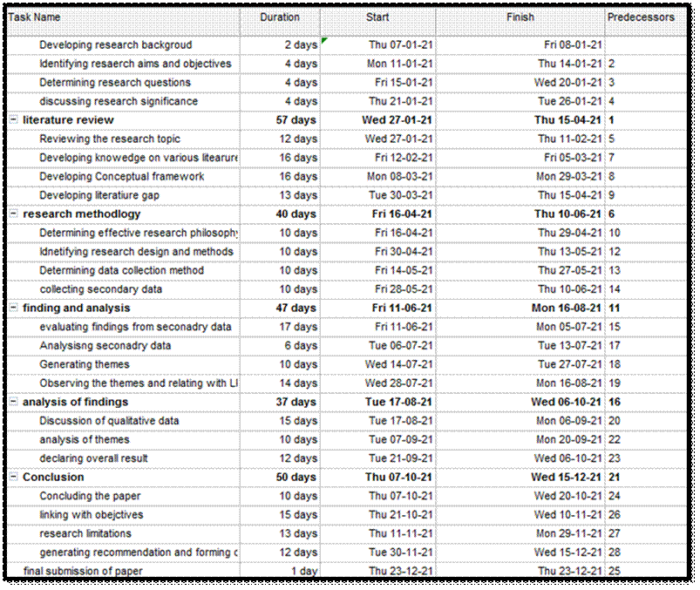Collapse the research methodlogy group
This screenshot has width=700, height=590.
coord(13,214)
